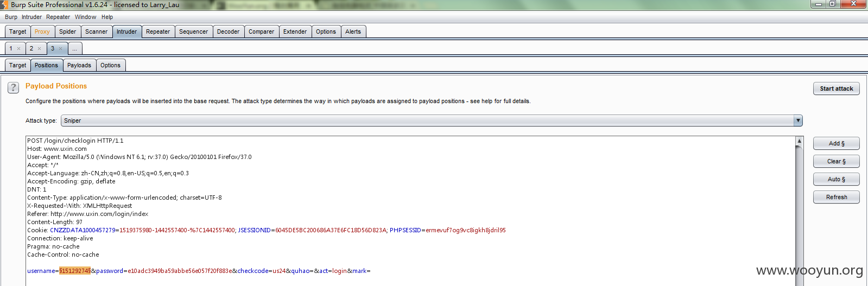Click the Auto § button

click(x=837, y=179)
